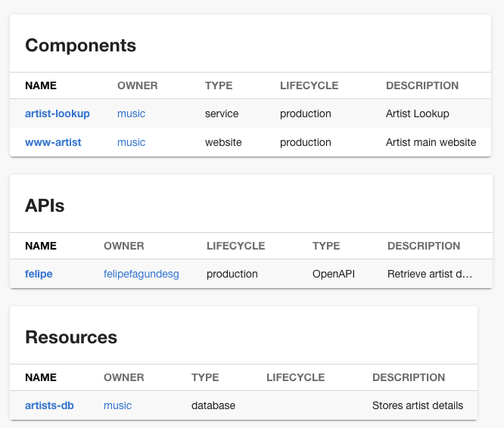The width and height of the screenshot is (504, 428).
Task: Sort APIs table by the NAME column
Action: point(41,246)
